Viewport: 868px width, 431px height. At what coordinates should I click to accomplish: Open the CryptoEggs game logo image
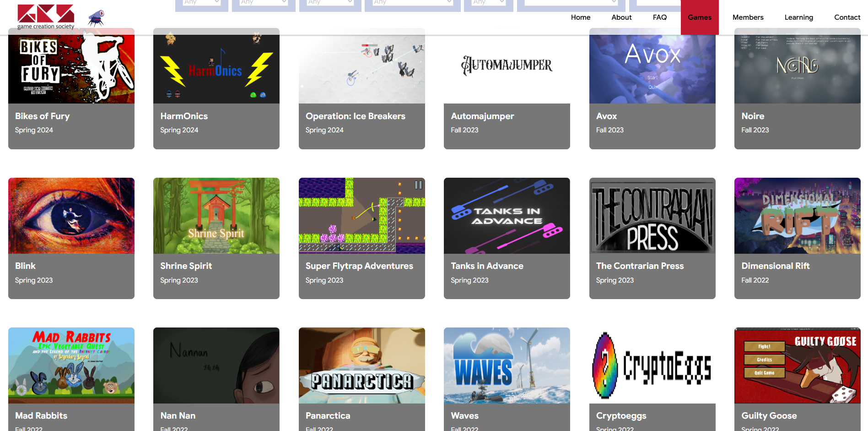(x=652, y=366)
